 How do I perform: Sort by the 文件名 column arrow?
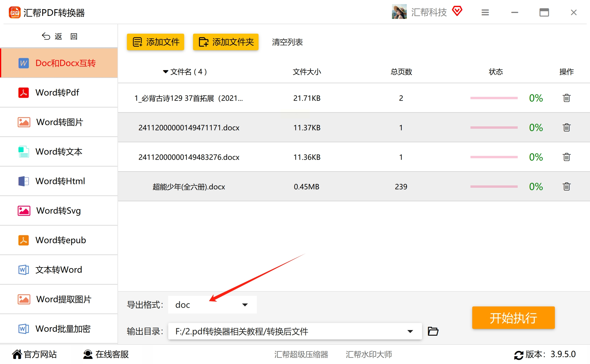(x=166, y=72)
